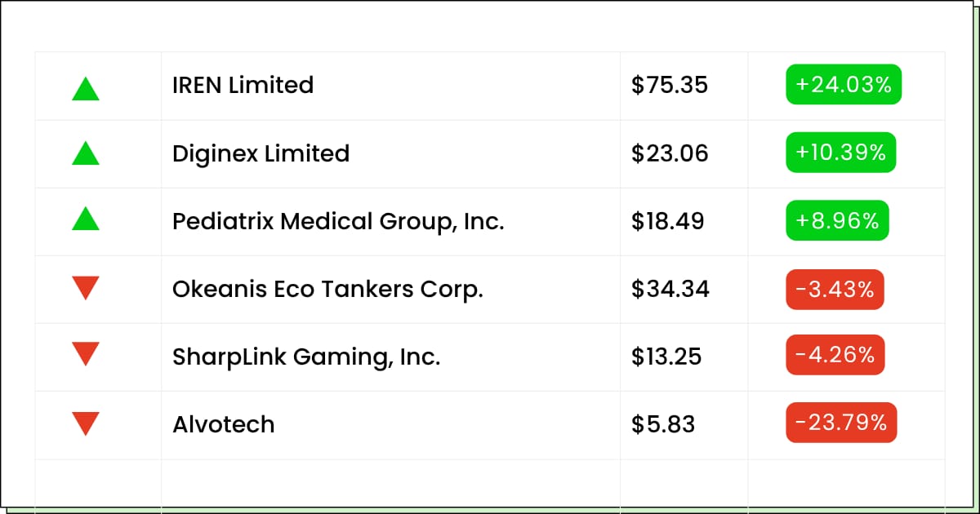980x514 pixels.
Task: Select Pediatrix Medical Group, Inc. name
Action: (338, 221)
